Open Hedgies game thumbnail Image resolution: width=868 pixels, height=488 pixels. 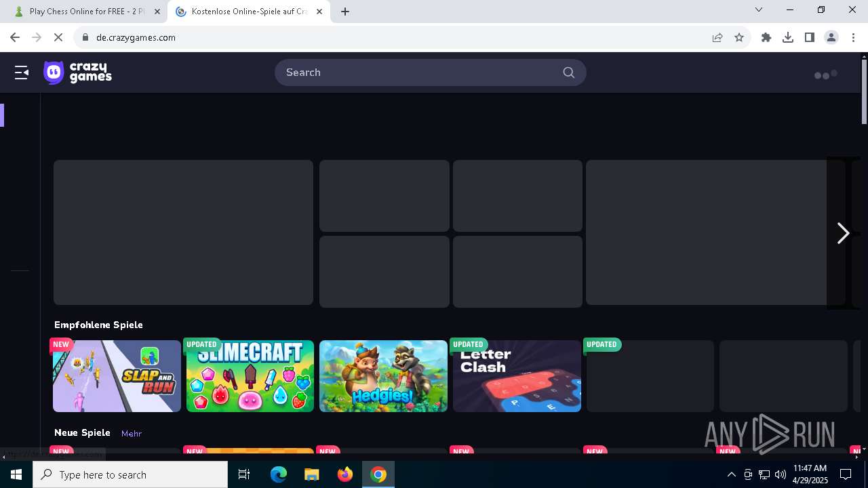pyautogui.click(x=383, y=376)
